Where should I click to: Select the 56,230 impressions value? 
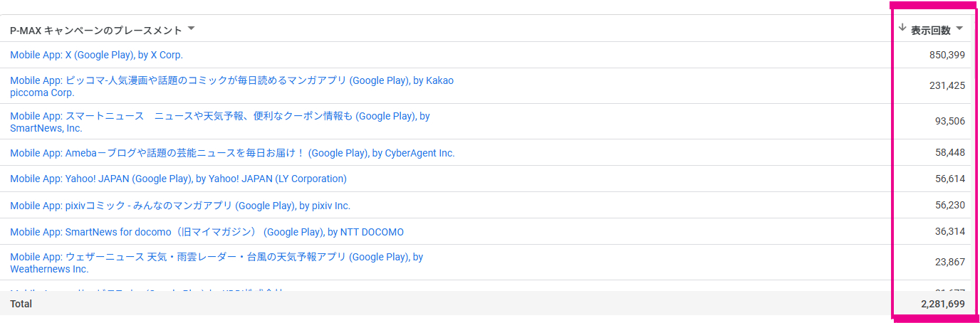point(950,205)
